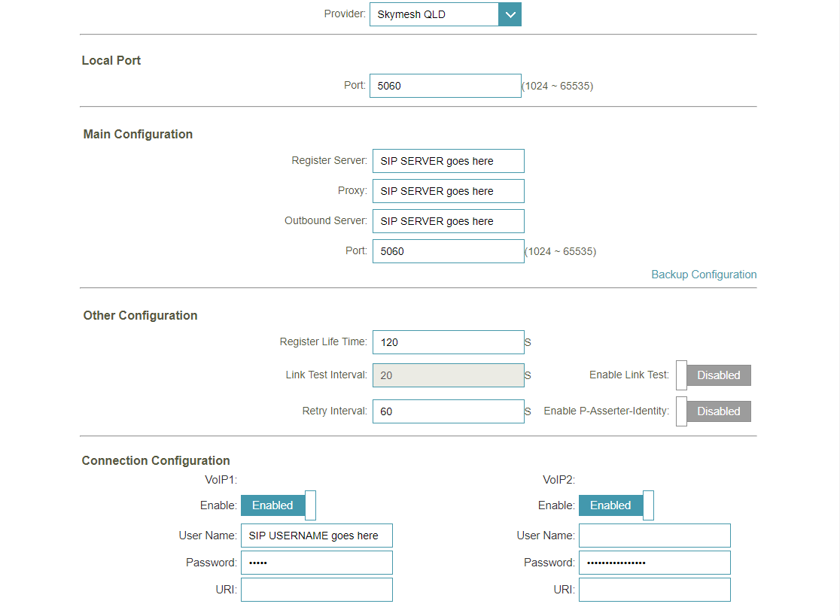This screenshot has height=616, width=840.
Task: Click the Retry Interval field
Action: click(x=448, y=411)
